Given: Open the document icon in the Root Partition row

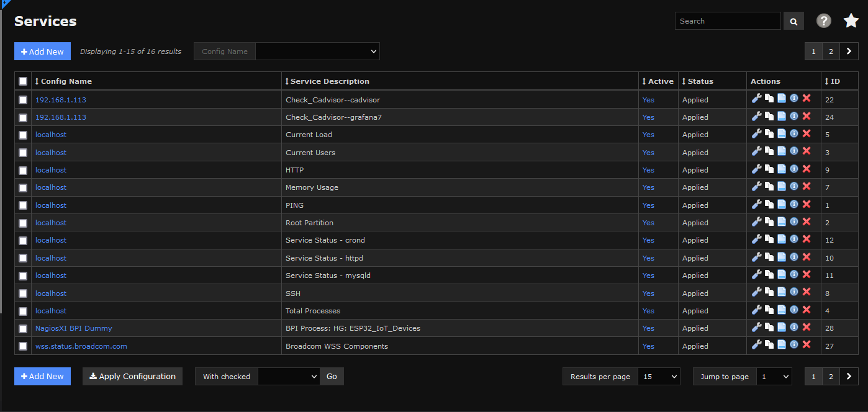Looking at the screenshot, I should click(782, 222).
